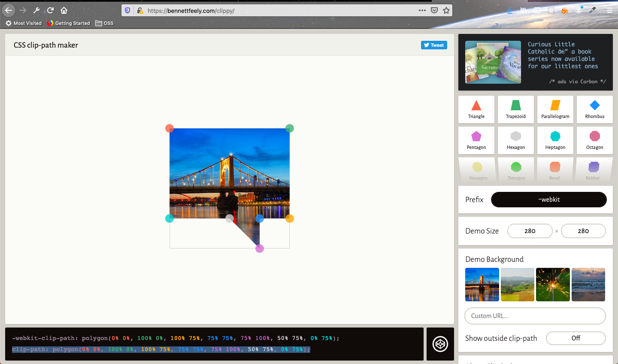Go to the home page icon

pos(64,10)
